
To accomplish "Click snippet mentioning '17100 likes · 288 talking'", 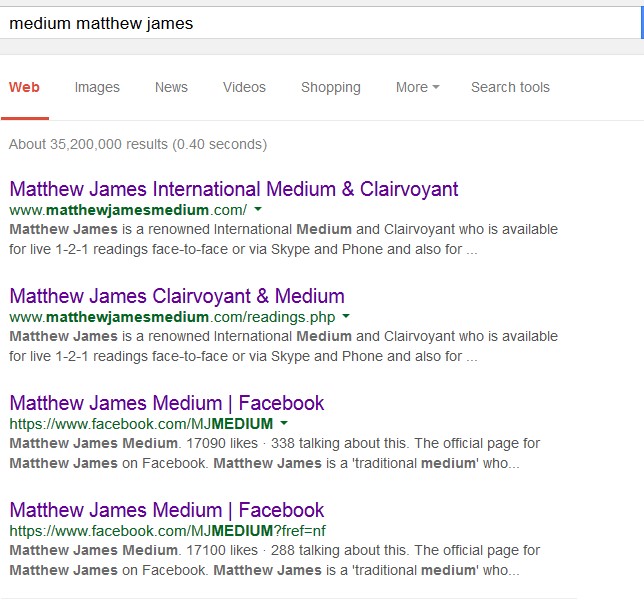I will point(275,560).
